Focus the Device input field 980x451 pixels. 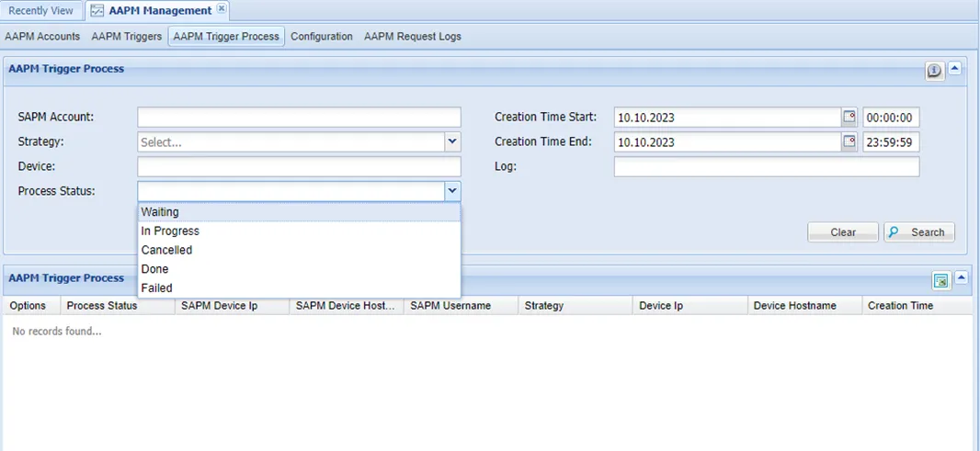(x=299, y=166)
